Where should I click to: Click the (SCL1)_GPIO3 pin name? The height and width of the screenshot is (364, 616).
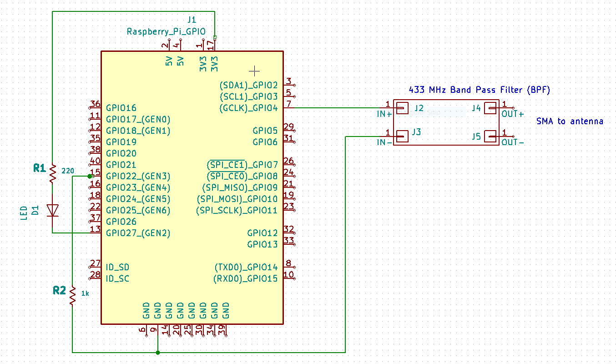coord(248,97)
